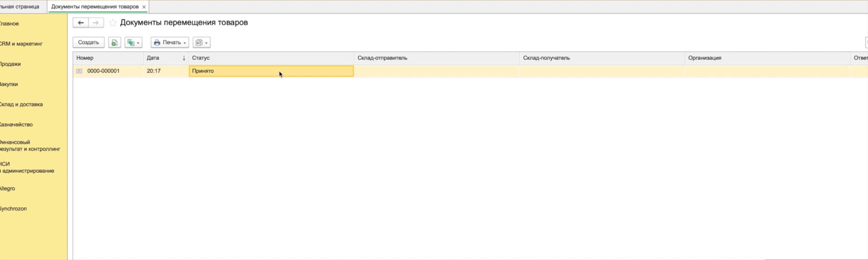Open the Казначейство section
The image size is (868, 260).
click(17, 125)
